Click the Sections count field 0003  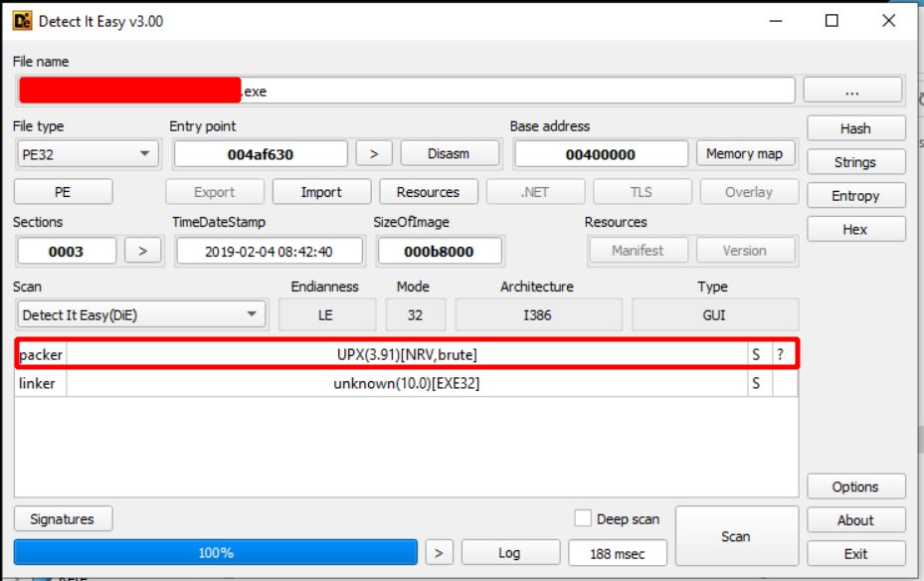tap(66, 252)
